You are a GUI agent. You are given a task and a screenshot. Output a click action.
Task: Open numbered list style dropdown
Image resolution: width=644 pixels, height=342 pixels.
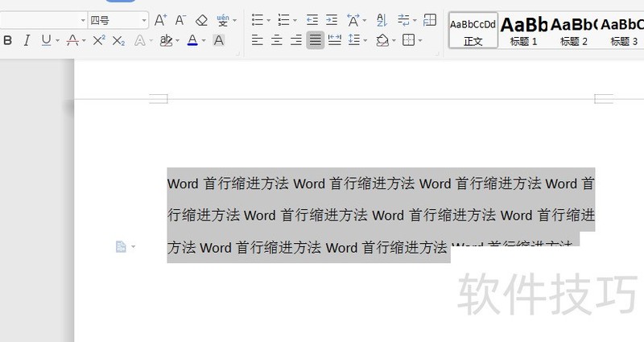[x=295, y=20]
